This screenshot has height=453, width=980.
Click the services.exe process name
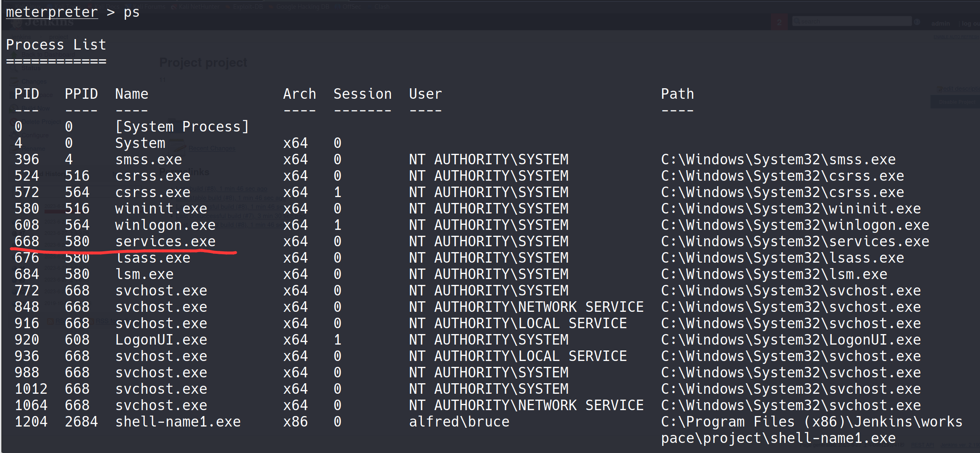click(x=165, y=241)
